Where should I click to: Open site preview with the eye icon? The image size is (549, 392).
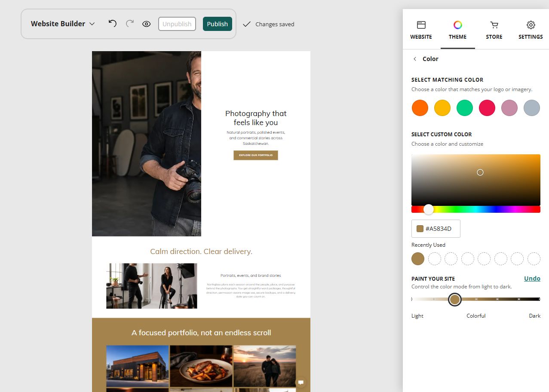(146, 24)
